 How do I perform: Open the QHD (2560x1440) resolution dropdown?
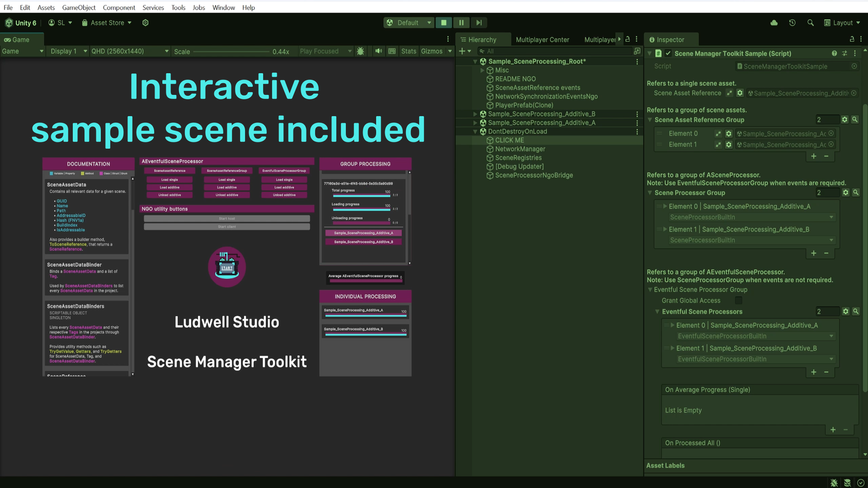pyautogui.click(x=130, y=51)
